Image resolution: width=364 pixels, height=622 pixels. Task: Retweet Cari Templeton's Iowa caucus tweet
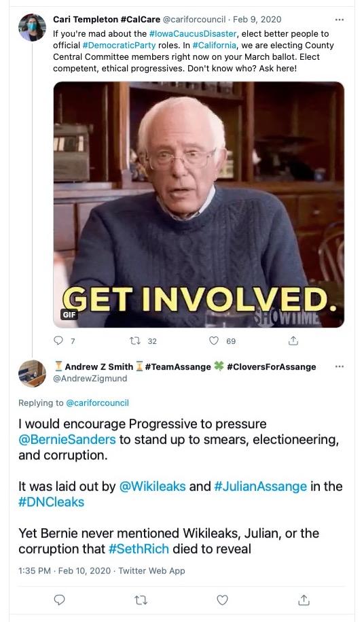135,341
